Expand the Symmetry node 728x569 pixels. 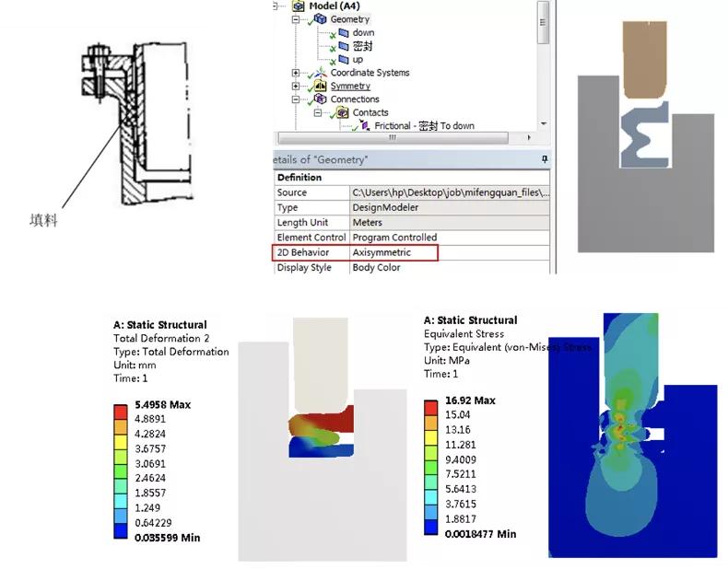pyautogui.click(x=296, y=86)
